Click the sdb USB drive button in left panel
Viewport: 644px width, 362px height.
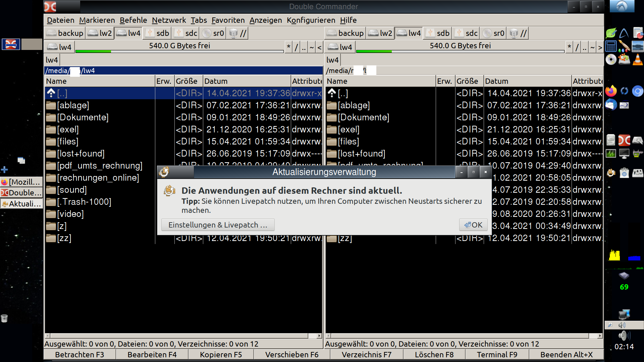(x=158, y=33)
